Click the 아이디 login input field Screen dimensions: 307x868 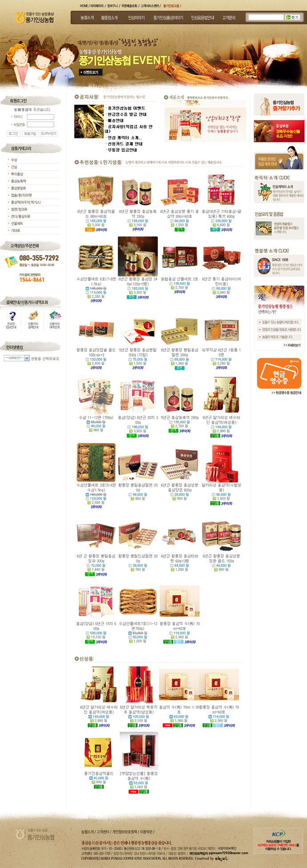pos(40,117)
